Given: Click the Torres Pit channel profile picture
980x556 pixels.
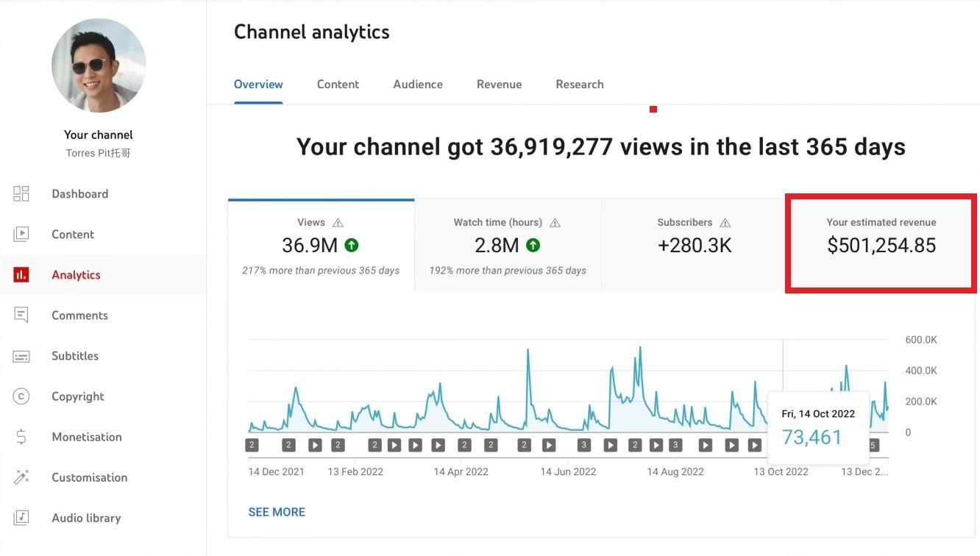Looking at the screenshot, I should pyautogui.click(x=99, y=65).
